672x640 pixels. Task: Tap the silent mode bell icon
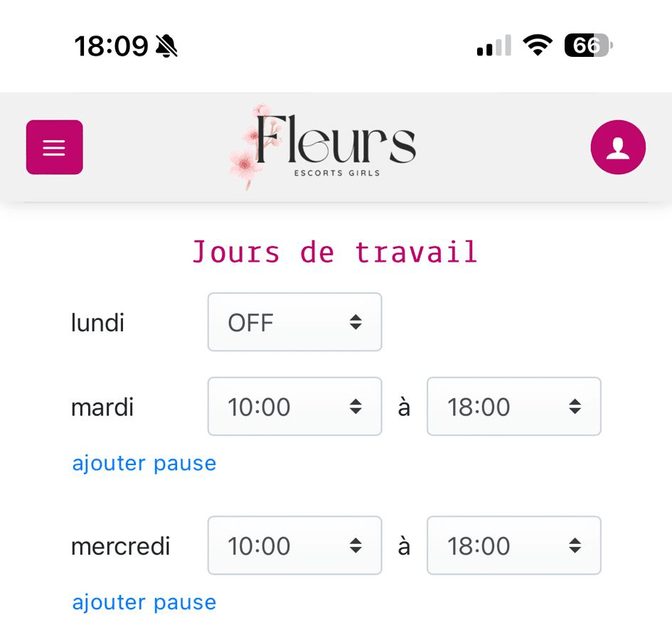[x=166, y=47]
